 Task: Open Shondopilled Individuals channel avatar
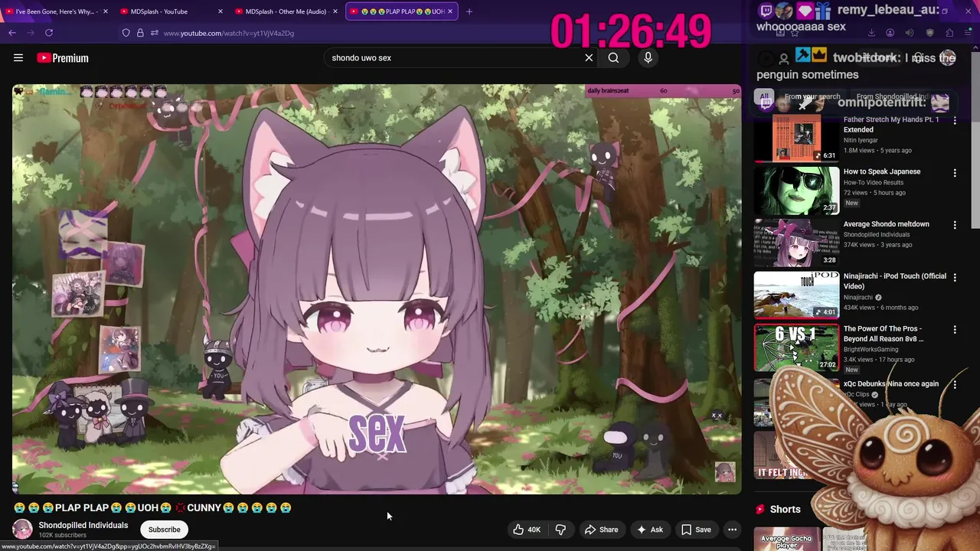23,530
